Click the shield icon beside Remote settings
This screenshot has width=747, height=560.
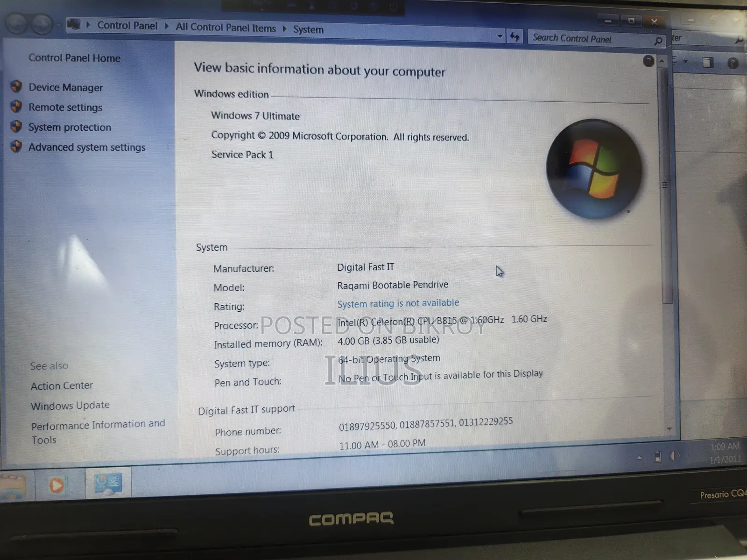tap(16, 107)
